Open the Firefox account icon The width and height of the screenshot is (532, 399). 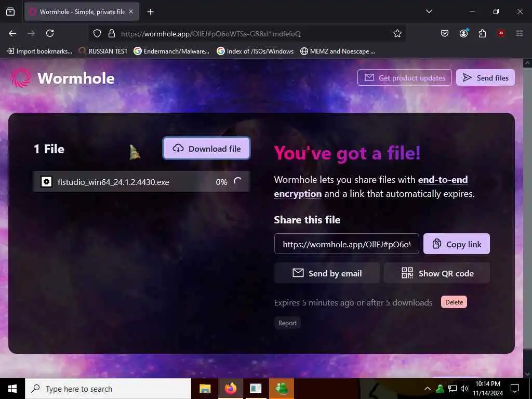coord(463,33)
